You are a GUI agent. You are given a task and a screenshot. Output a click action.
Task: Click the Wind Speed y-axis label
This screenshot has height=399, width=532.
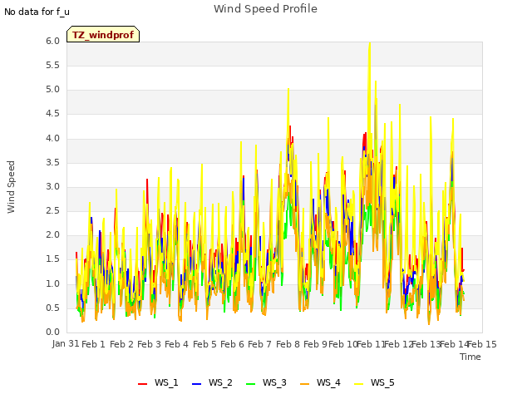tap(11, 187)
